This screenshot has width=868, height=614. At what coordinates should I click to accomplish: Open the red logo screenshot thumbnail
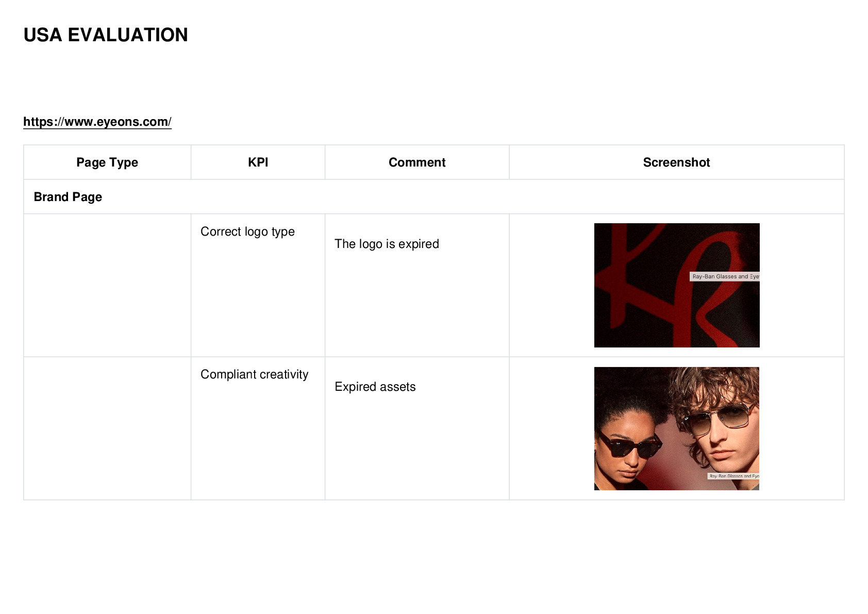[x=677, y=285]
